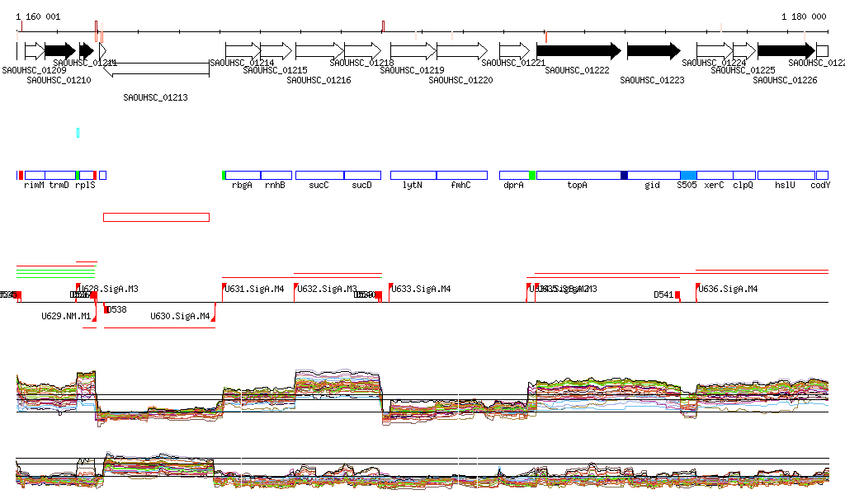Select the dprA gene box
Image resolution: width=845 pixels, height=504 pixels.
[514, 175]
